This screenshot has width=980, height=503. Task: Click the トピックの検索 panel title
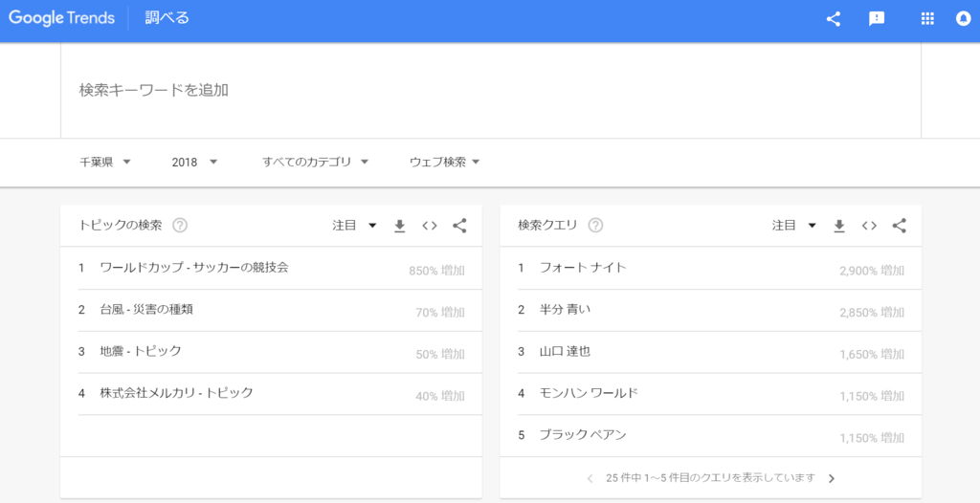(120, 226)
